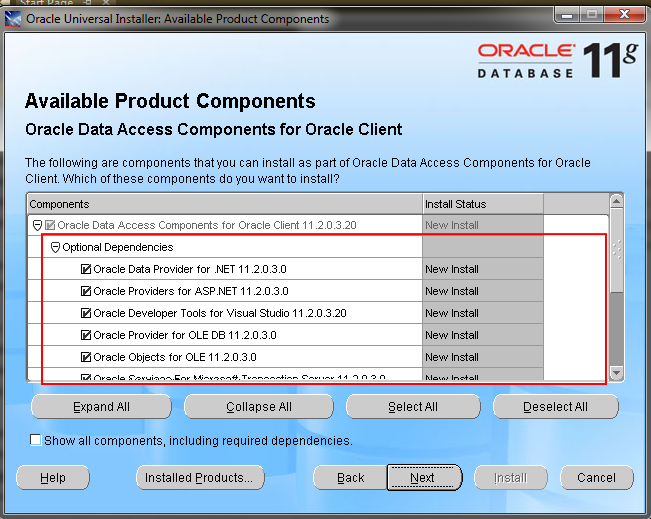Open Help for the installer
The height and width of the screenshot is (519, 651).
[53, 477]
